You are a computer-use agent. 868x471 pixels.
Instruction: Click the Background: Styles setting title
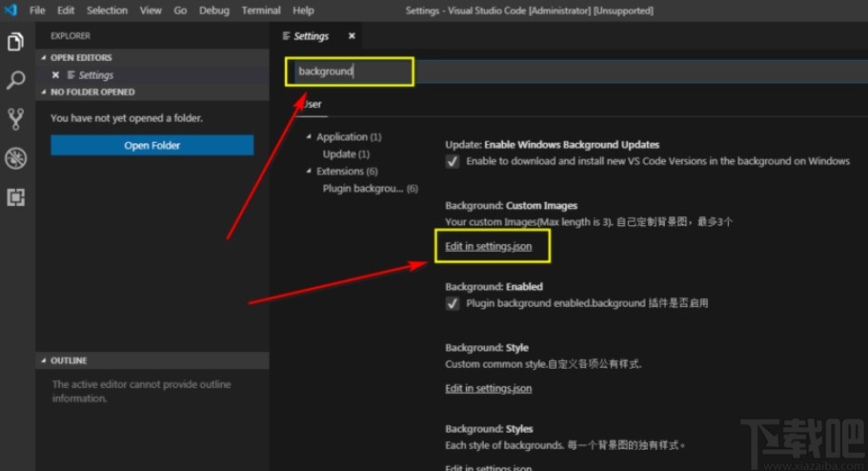[x=489, y=429]
